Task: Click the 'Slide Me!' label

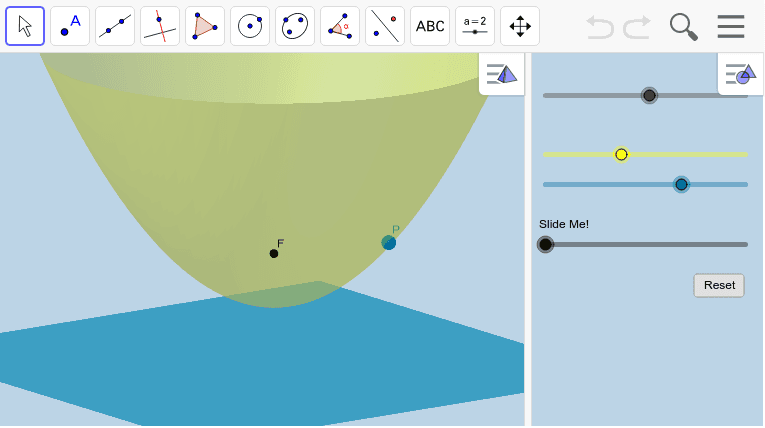Action: coord(564,224)
